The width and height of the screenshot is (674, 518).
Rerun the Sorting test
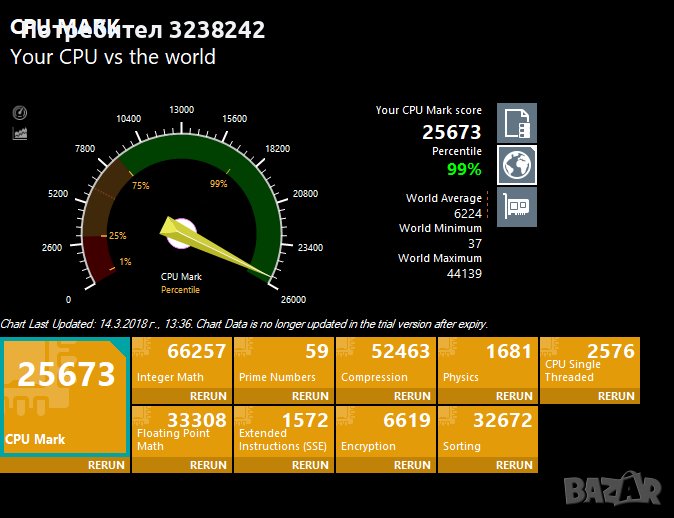514,465
